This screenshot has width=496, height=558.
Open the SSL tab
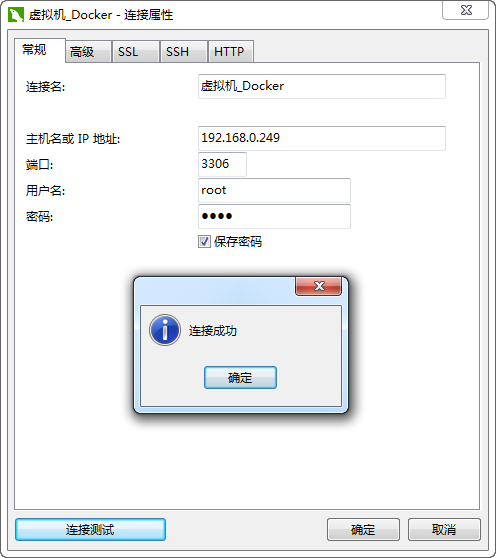[136, 52]
